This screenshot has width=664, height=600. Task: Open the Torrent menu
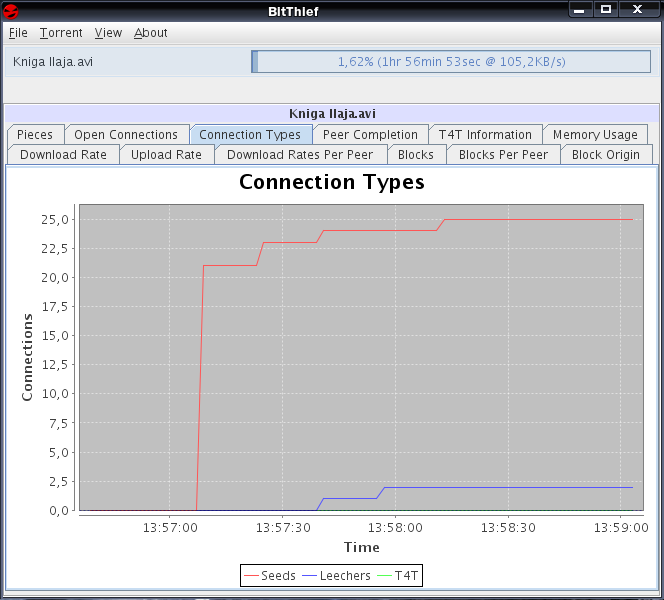[x=61, y=33]
